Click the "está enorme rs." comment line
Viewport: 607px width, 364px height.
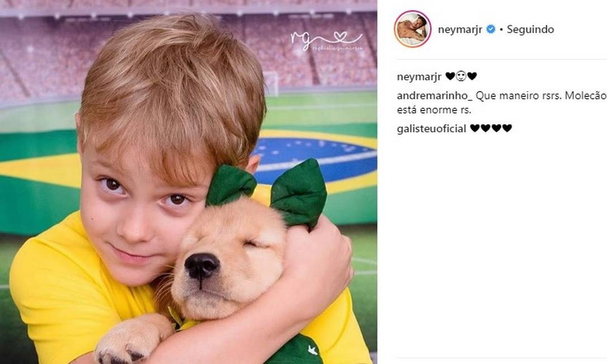[x=434, y=110]
